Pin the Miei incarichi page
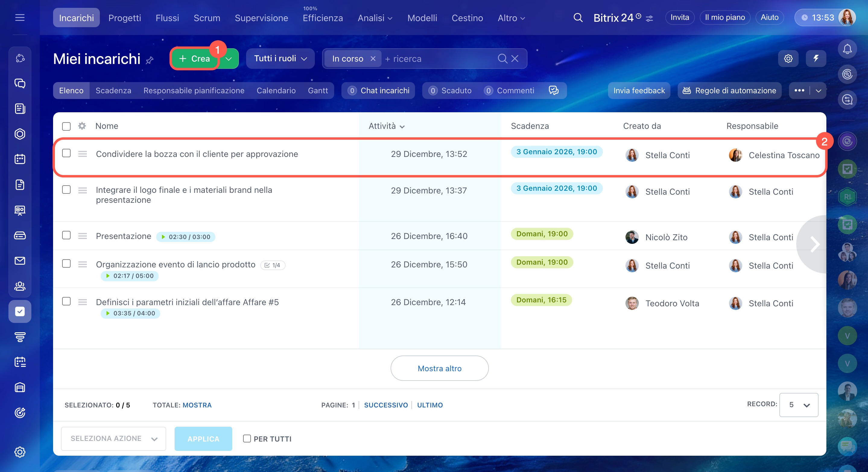 click(150, 60)
